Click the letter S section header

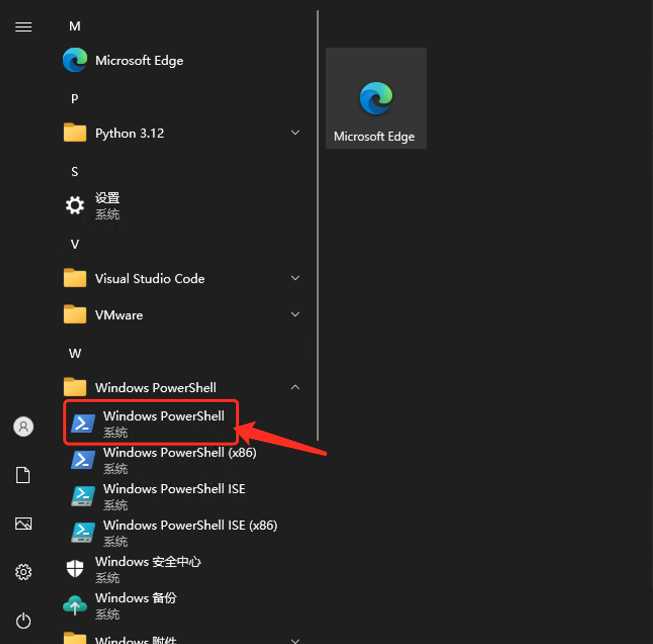(x=75, y=172)
